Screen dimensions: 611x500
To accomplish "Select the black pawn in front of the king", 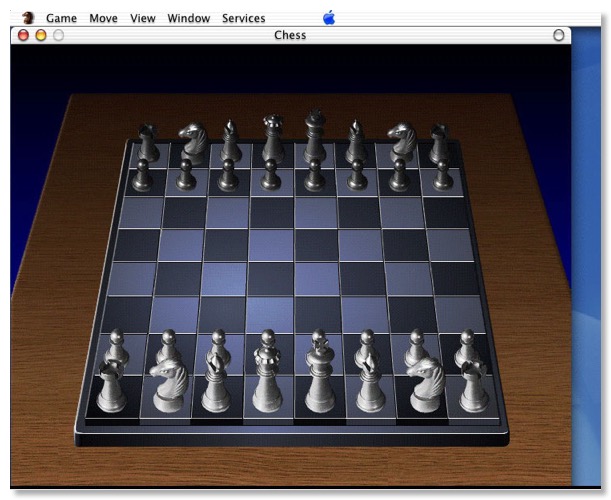I will [x=314, y=175].
